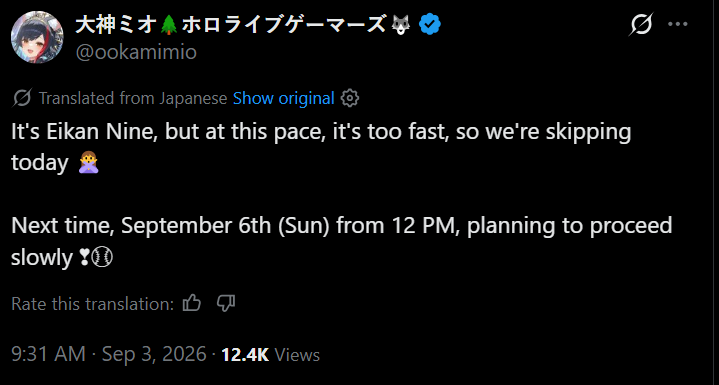This screenshot has width=719, height=385.
Task: Click the wolf emoji in display name
Action: 401,25
